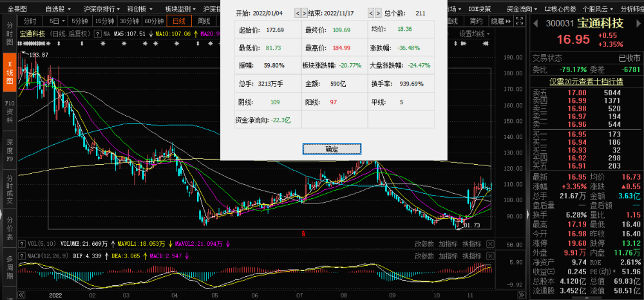Collapse the VOL panel checkbox icon

(x=23, y=244)
